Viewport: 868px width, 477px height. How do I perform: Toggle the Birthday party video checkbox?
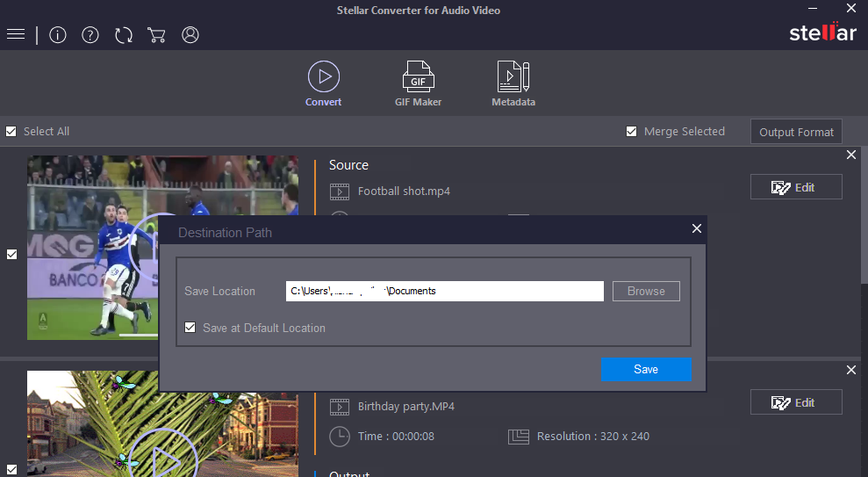11,469
